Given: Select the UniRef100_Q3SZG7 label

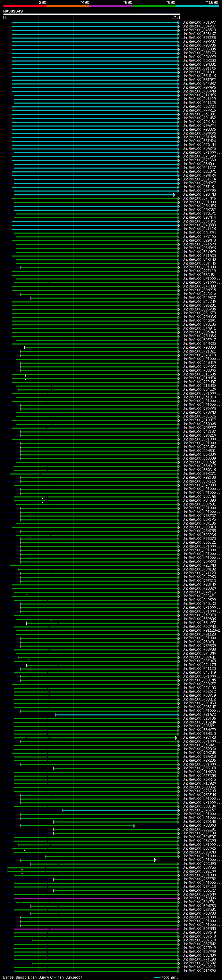Looking at the screenshot, I should tap(199, 516).
